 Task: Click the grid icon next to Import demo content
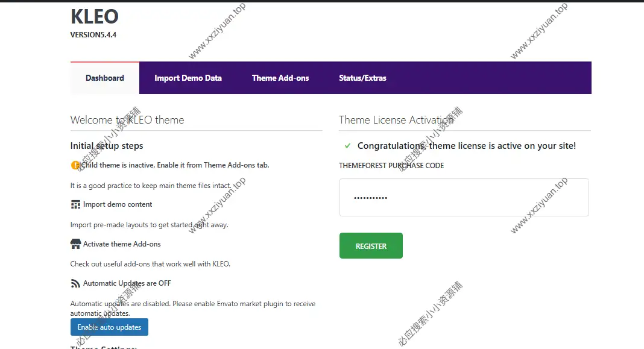pos(75,204)
